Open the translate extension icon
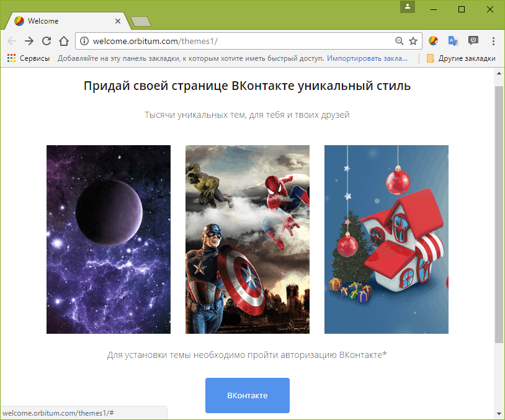The width and height of the screenshot is (505, 420). pyautogui.click(x=453, y=40)
